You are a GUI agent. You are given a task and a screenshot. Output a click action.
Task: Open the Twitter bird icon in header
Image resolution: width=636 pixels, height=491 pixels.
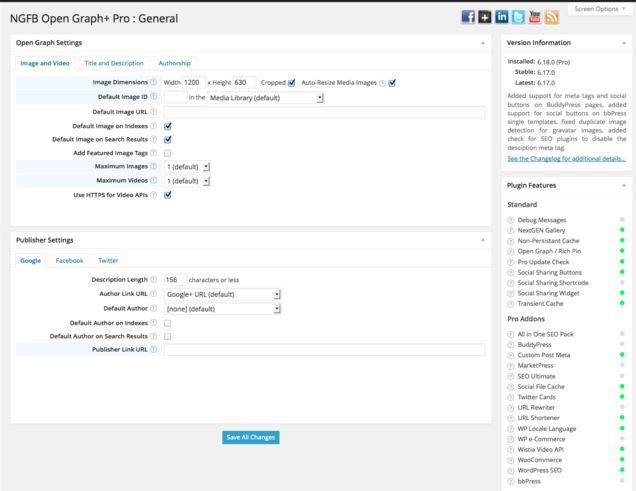click(518, 17)
